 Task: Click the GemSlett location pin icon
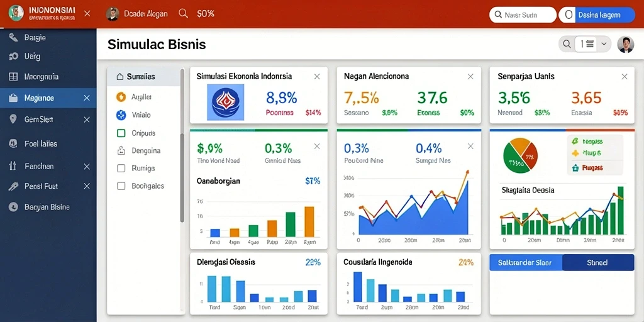(13, 119)
